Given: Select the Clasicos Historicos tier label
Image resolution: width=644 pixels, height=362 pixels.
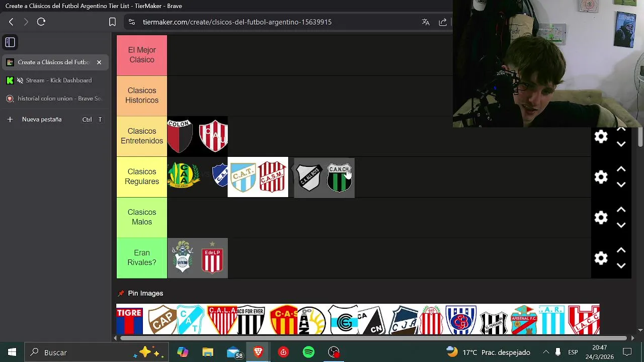Looking at the screenshot, I should [x=142, y=96].
